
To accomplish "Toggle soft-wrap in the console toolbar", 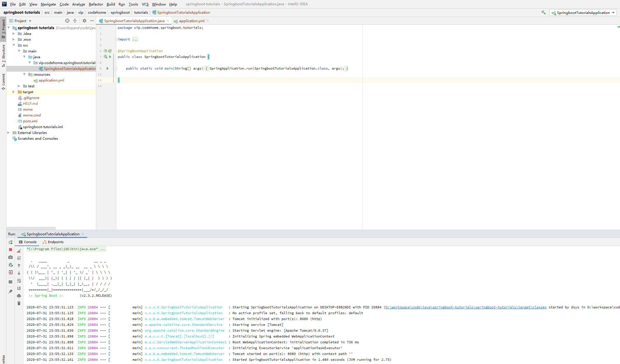I will click(x=19, y=281).
